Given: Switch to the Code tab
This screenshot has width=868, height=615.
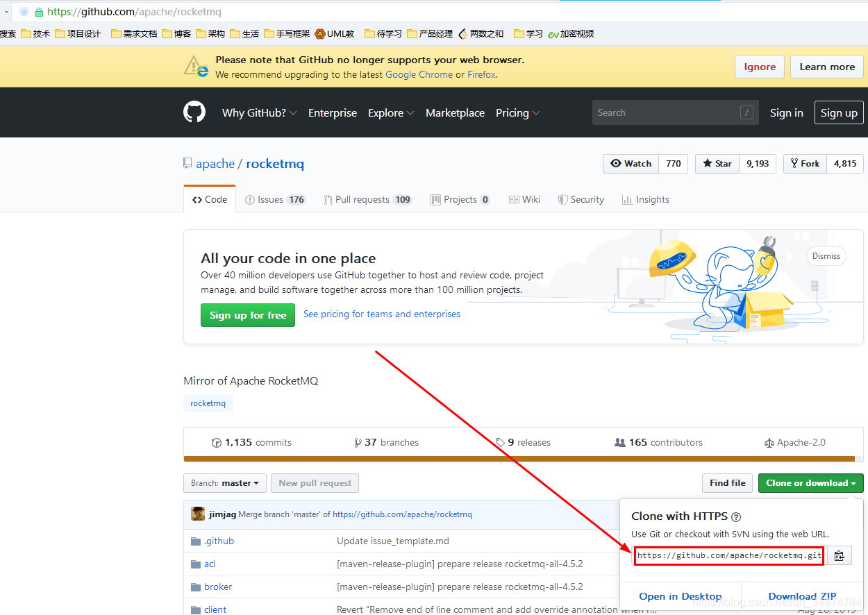Looking at the screenshot, I should tap(210, 199).
